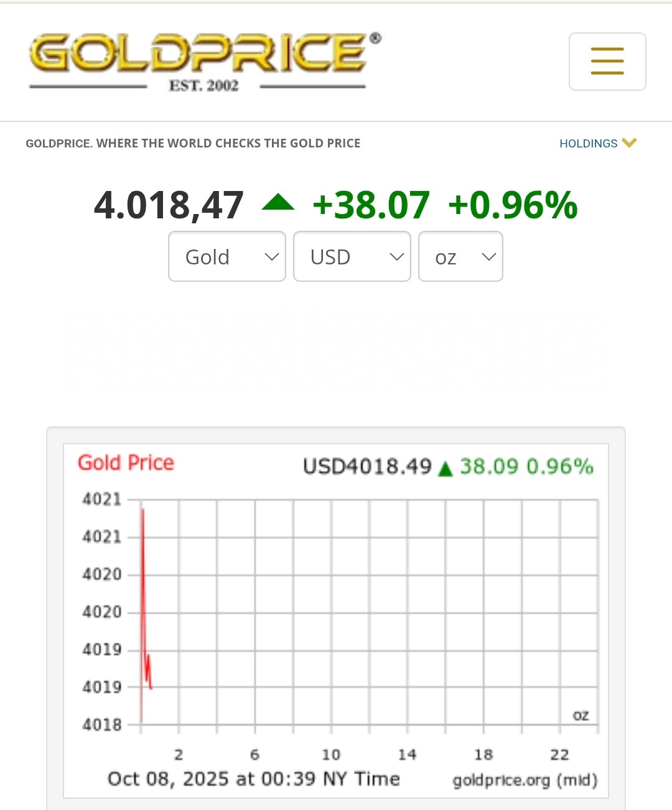Click the EST. 2002 text under logo

tap(203, 86)
